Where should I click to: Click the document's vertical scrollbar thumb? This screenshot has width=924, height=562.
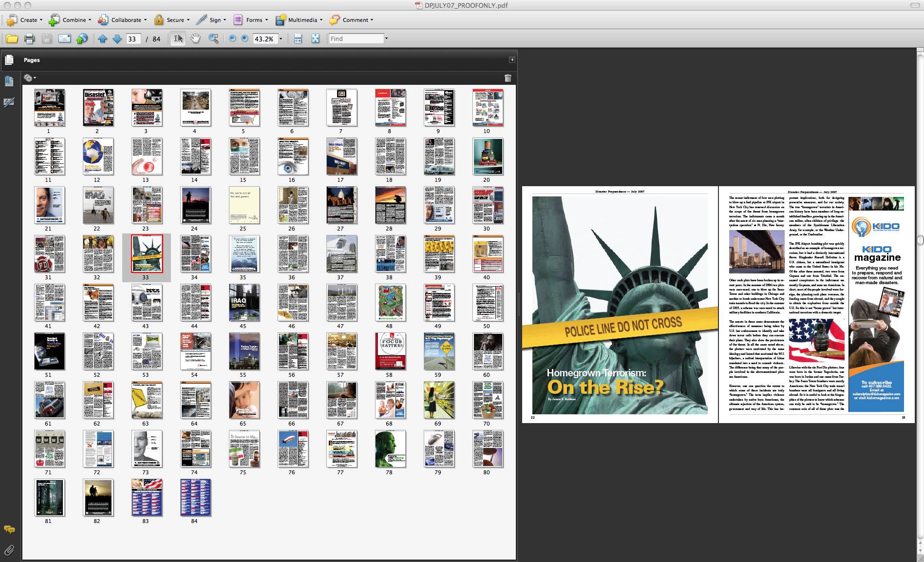click(920, 240)
